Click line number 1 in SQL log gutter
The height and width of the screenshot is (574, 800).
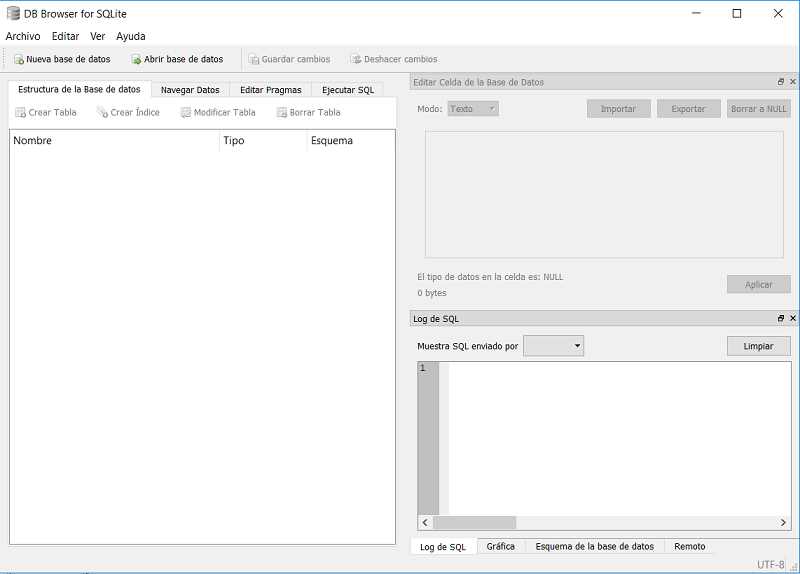click(422, 368)
